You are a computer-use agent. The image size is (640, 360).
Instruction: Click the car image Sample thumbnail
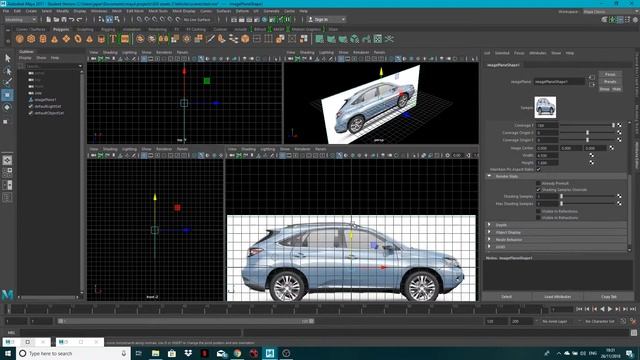(545, 107)
